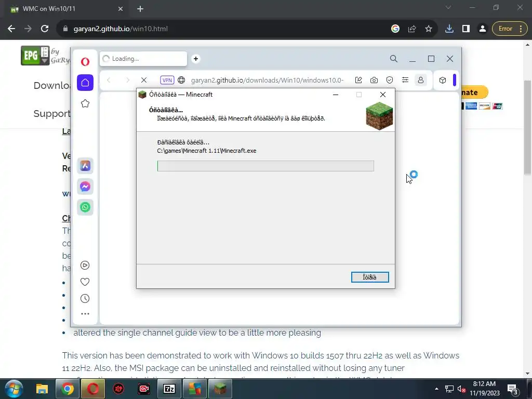Click Chrome address bar garyan2.github.io
The image size is (532, 399).
pyautogui.click(x=121, y=29)
